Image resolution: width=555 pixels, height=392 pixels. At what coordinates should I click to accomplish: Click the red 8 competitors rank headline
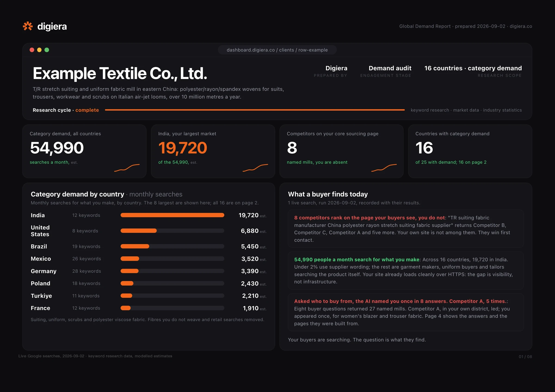[369, 218]
